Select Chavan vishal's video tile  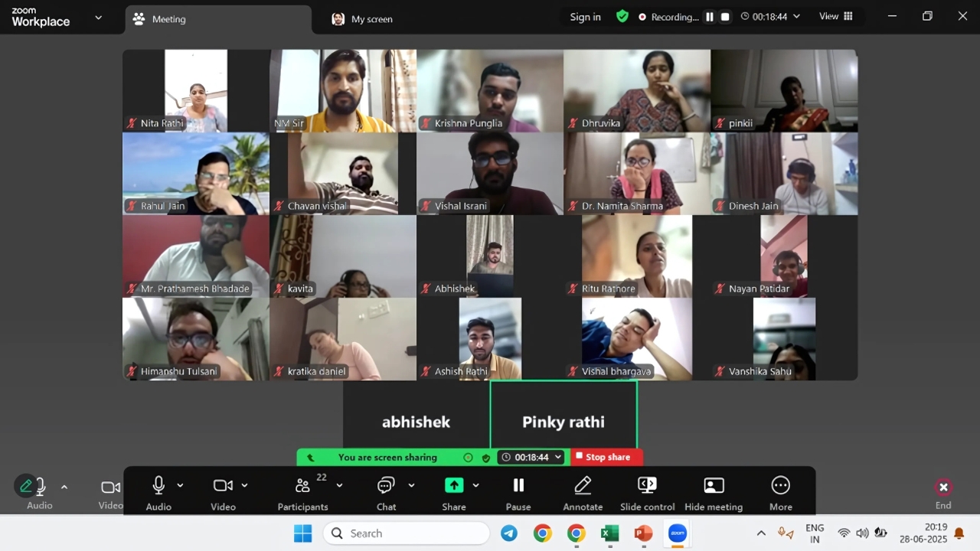click(x=343, y=174)
